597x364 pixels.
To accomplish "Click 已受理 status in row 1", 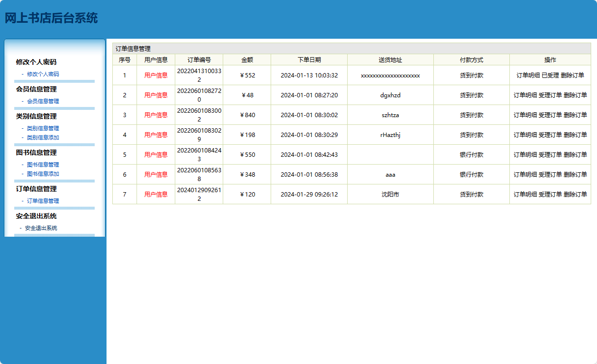I will [x=550, y=76].
